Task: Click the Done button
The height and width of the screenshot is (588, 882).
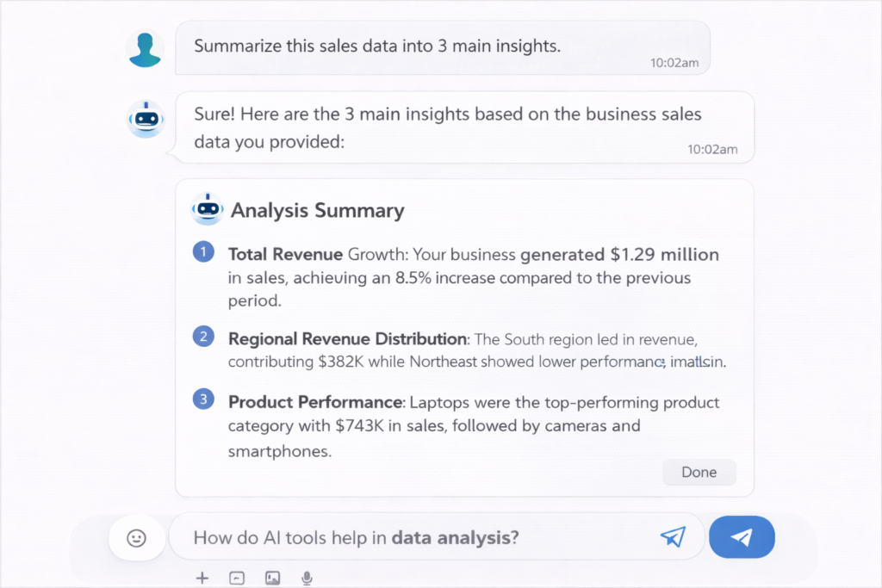Action: point(699,472)
